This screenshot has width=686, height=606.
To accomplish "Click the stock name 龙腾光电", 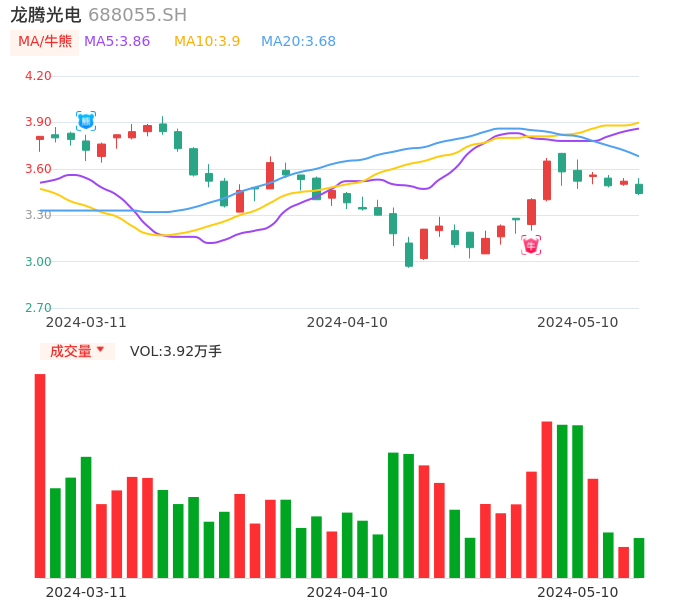I will tap(46, 15).
